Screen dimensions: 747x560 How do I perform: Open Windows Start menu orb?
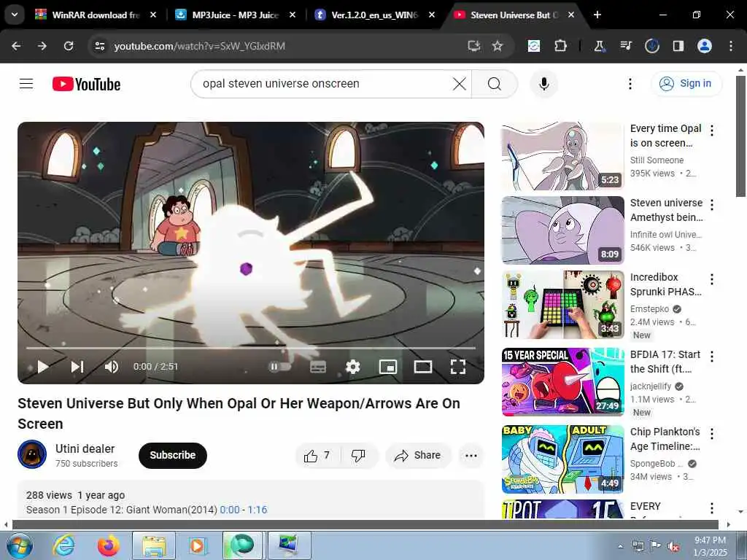click(x=20, y=545)
